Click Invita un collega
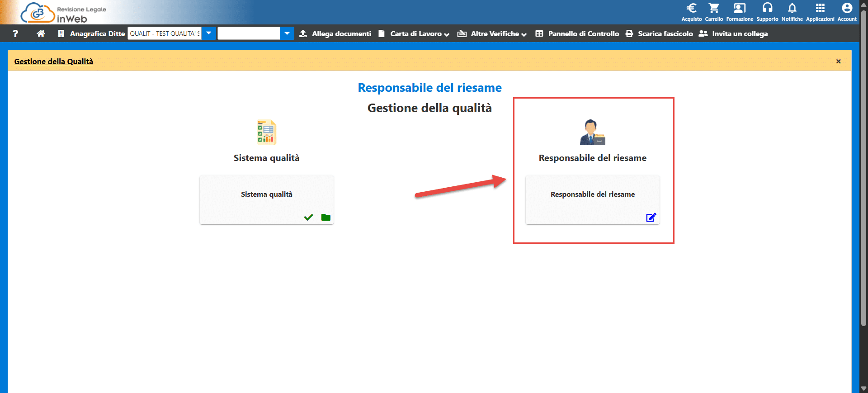Image resolution: width=868 pixels, height=393 pixels. [740, 33]
